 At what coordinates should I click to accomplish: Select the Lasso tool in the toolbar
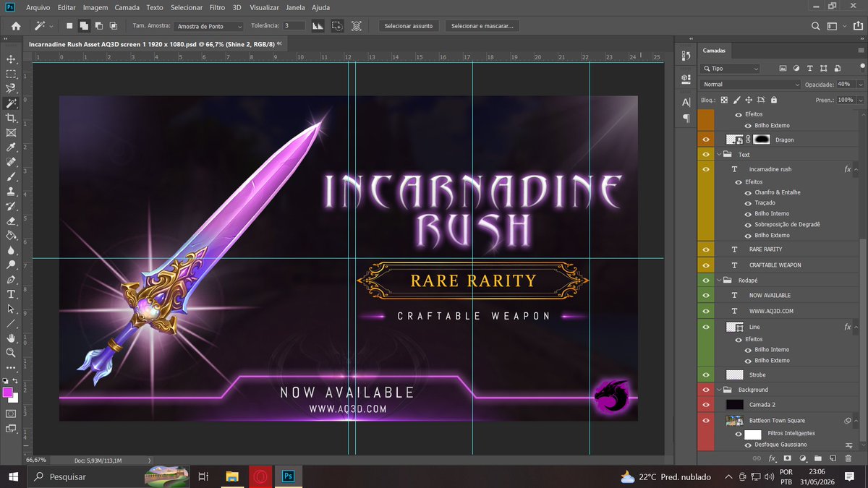(x=11, y=88)
